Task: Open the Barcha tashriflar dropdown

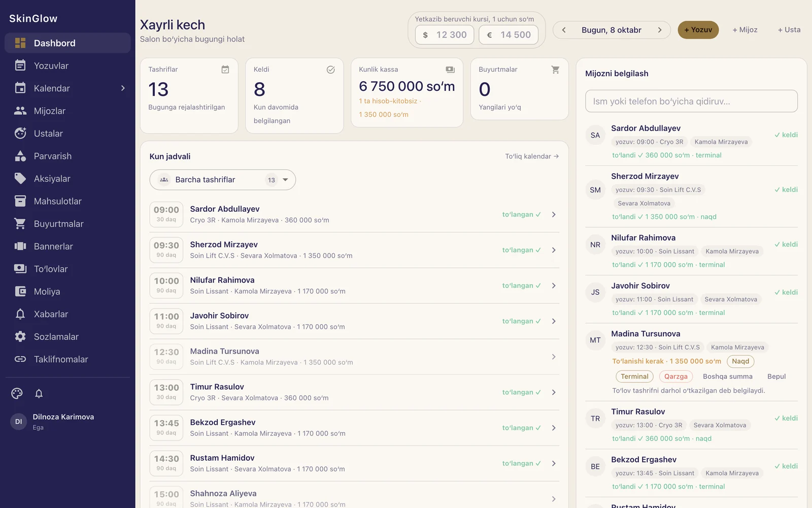Action: click(x=223, y=180)
